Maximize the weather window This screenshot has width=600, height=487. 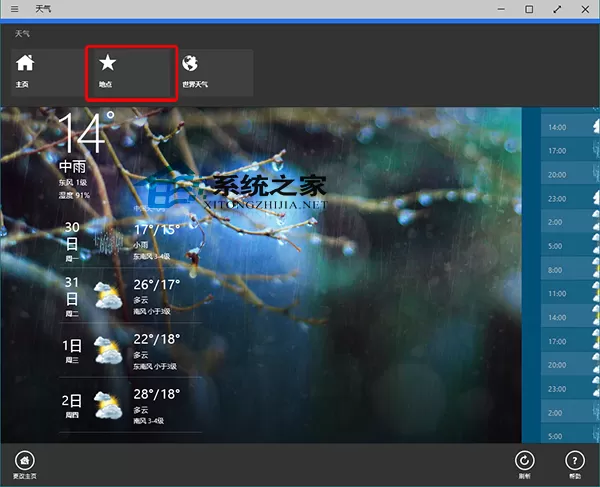(529, 9)
